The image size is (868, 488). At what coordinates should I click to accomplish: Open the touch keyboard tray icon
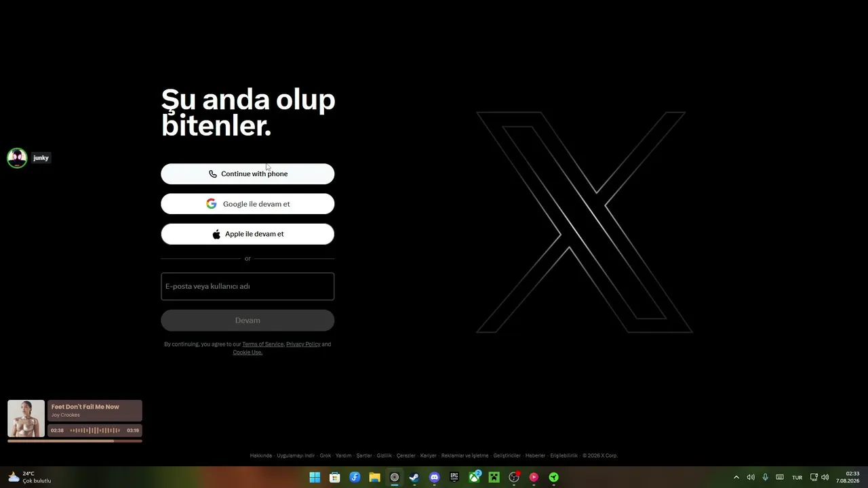click(780, 477)
